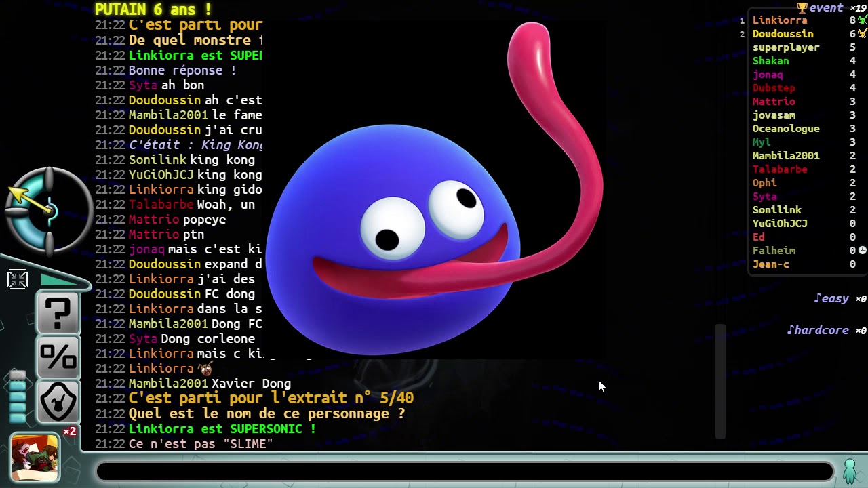868x488 pixels.
Task: Select Mattrio in the scoreboard
Action: pos(774,102)
